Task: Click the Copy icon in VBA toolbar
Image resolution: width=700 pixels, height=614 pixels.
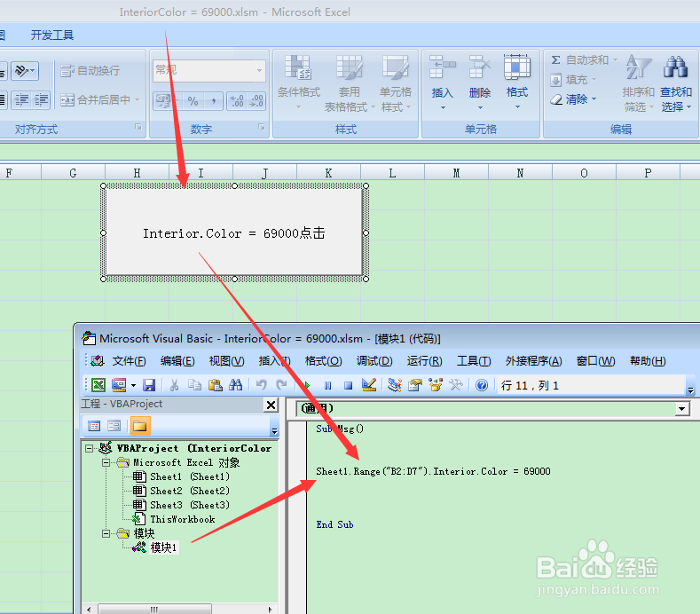Action: [194, 385]
